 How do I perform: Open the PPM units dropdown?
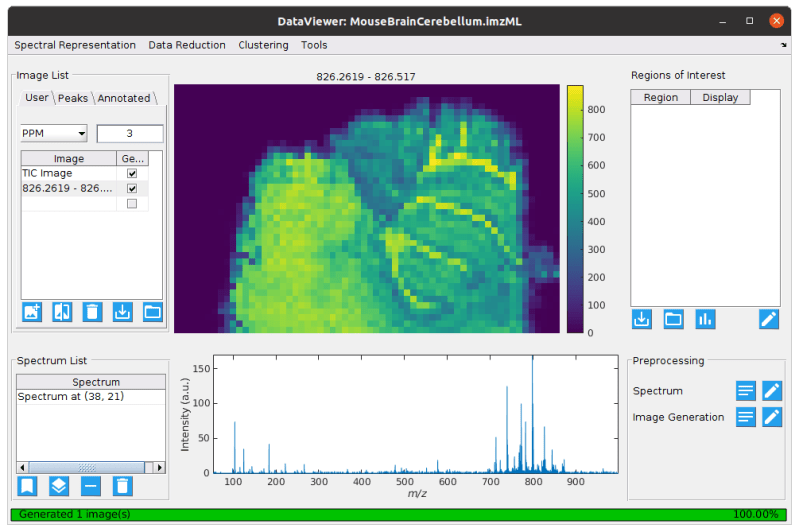point(54,134)
